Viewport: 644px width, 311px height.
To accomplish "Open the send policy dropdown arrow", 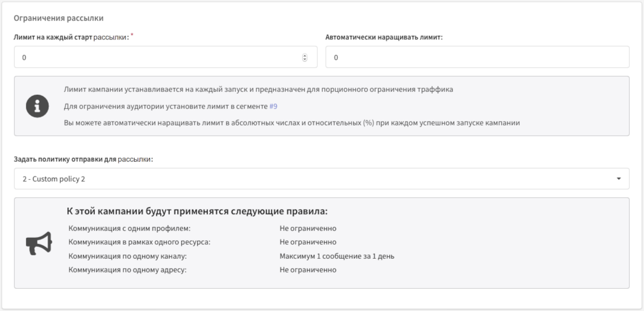I will pos(618,179).
